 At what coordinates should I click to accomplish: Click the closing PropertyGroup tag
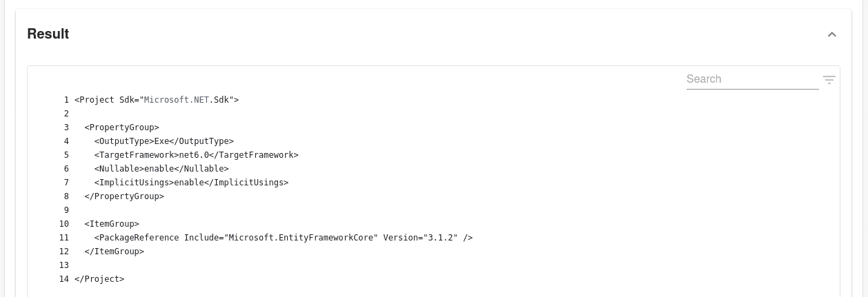click(x=124, y=196)
